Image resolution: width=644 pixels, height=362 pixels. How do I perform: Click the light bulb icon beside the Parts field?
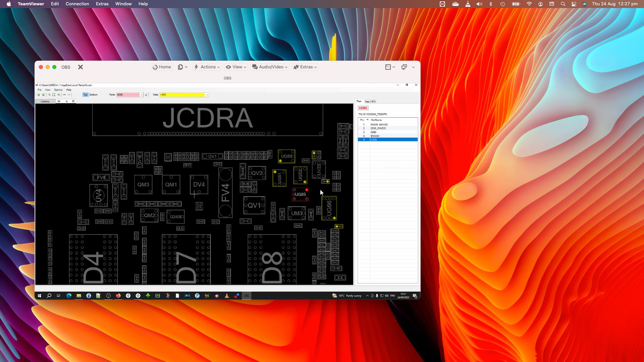pyautogui.click(x=146, y=95)
